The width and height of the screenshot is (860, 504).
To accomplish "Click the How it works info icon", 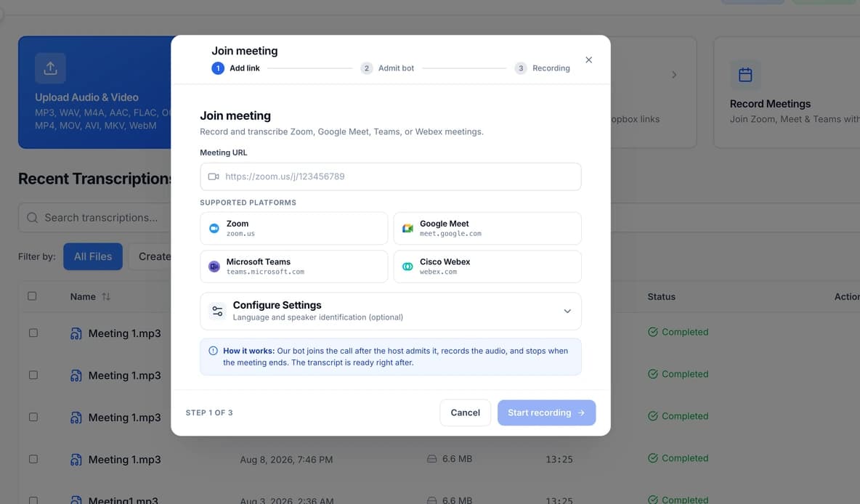I will [x=213, y=351].
